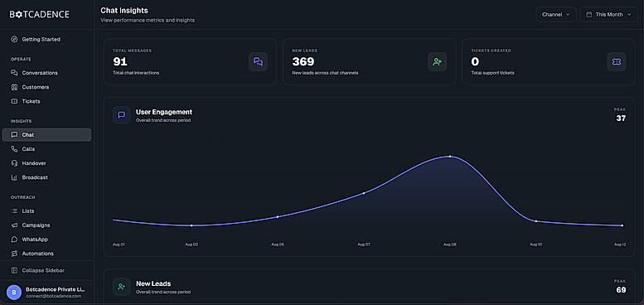Click the 'Total support tickets' caption
The width and height of the screenshot is (644, 305).
pyautogui.click(x=492, y=73)
